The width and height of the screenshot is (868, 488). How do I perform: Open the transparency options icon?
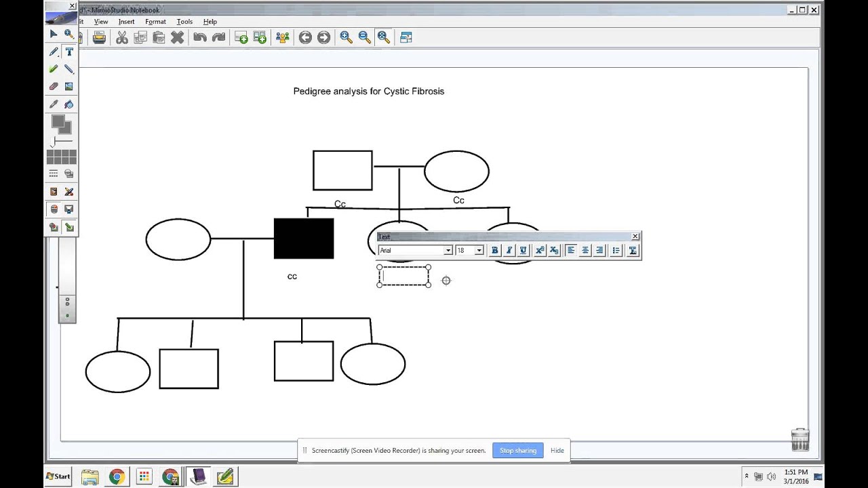pos(68,174)
